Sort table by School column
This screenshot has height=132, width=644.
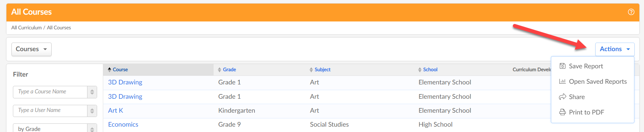point(428,70)
